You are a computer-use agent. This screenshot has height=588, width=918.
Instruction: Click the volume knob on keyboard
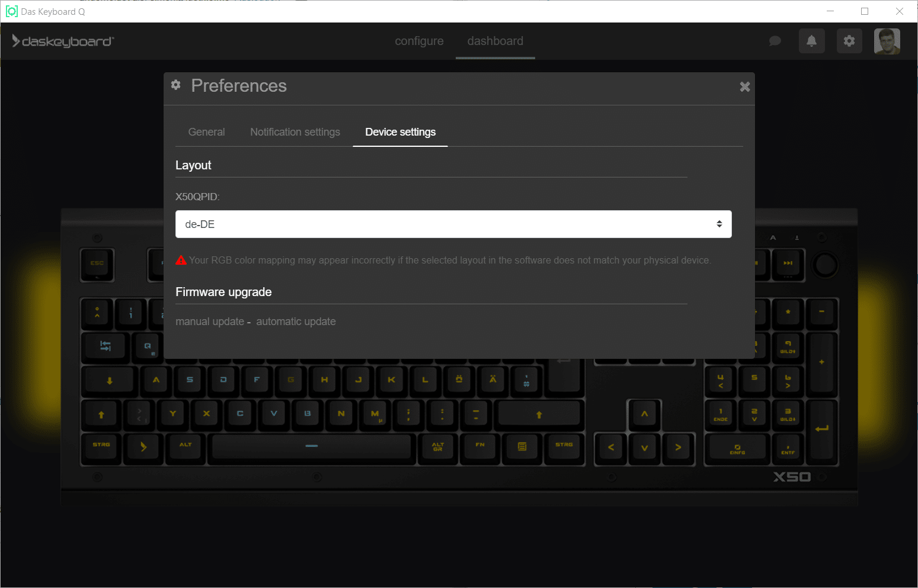pos(825,265)
